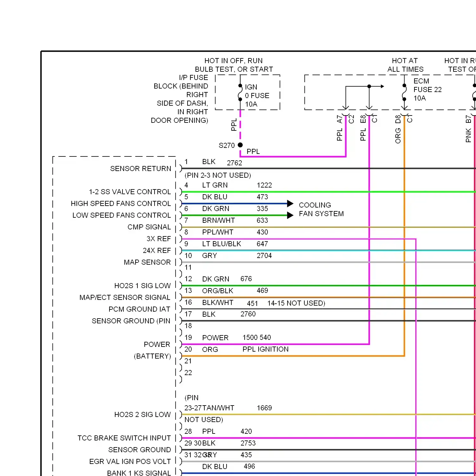Click the "BULB TEST, OR START" label
476x476 pixels.
234,69
